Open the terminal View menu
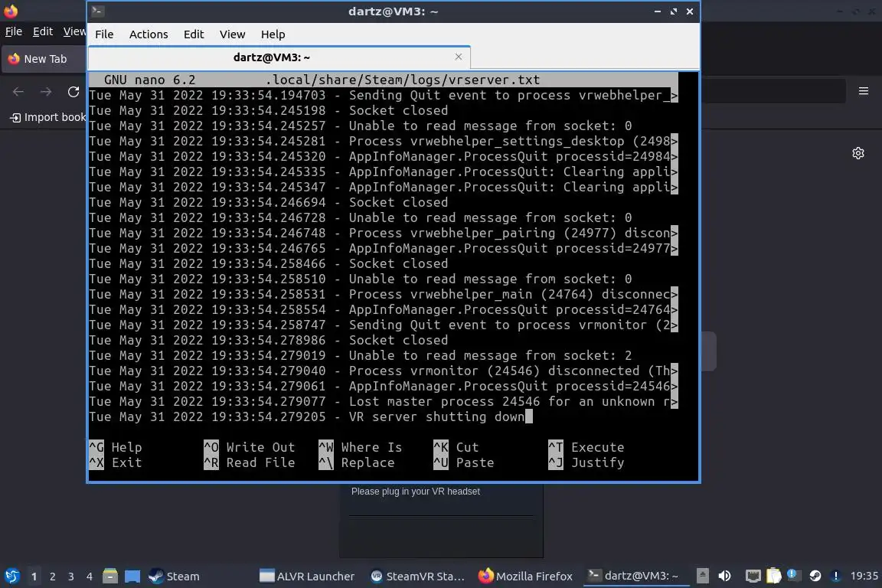 [232, 34]
